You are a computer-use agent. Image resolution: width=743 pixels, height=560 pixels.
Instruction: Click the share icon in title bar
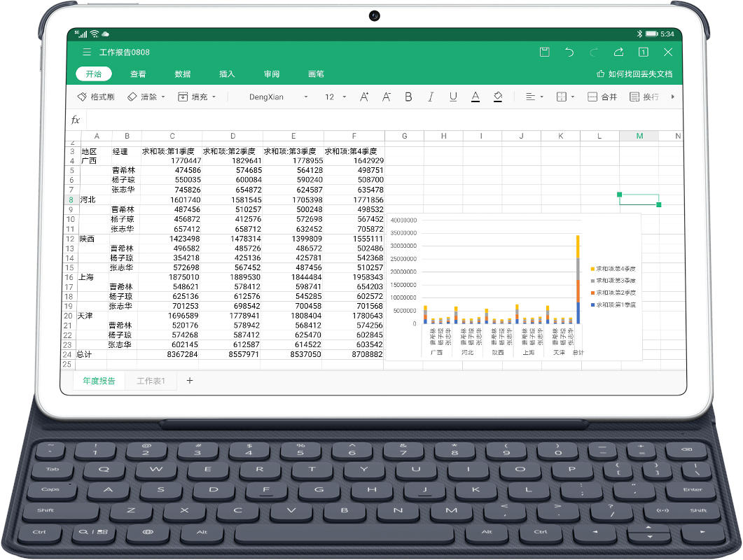[618, 52]
